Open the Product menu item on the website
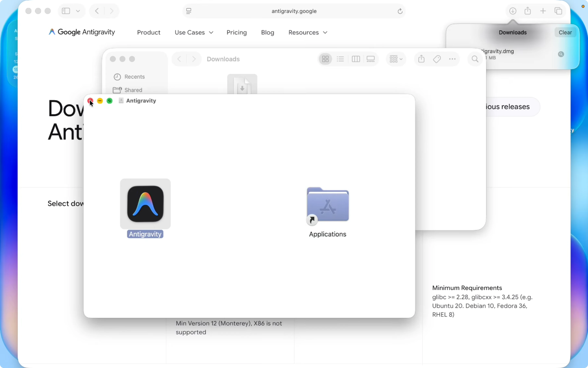Viewport: 588px width, 368px height. (149, 32)
